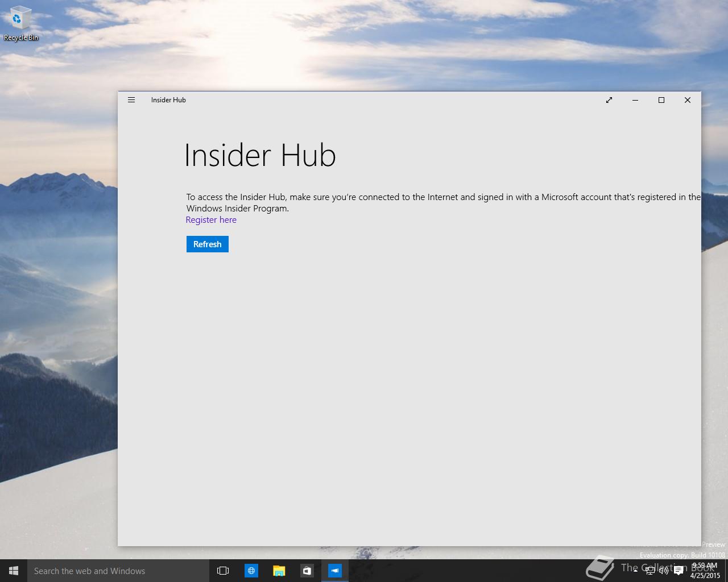This screenshot has width=728, height=582.
Task: Open the Windows Start menu
Action: (14, 571)
